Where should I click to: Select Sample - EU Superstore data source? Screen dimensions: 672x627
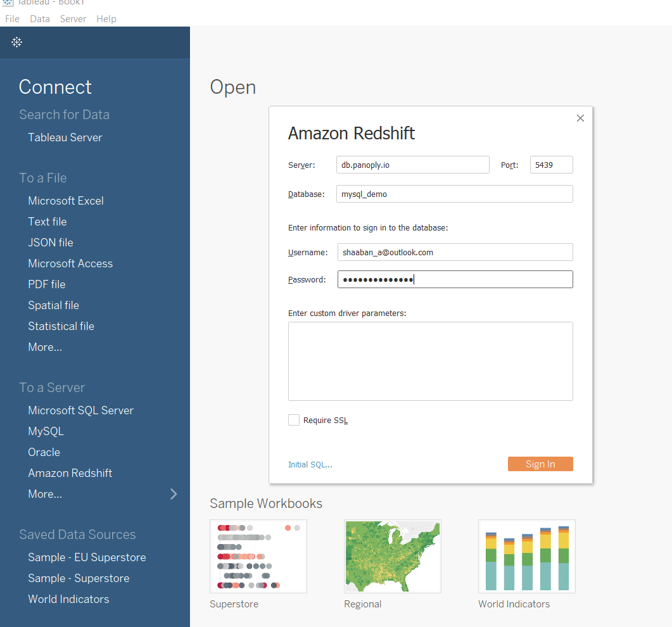(87, 557)
